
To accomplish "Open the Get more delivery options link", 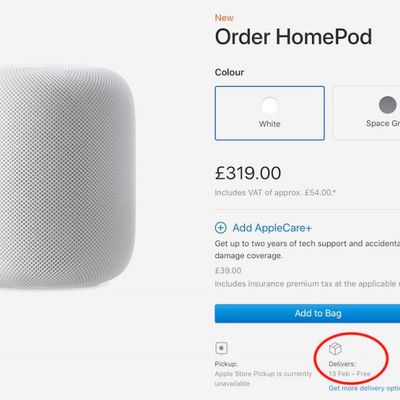I will coord(364,388).
